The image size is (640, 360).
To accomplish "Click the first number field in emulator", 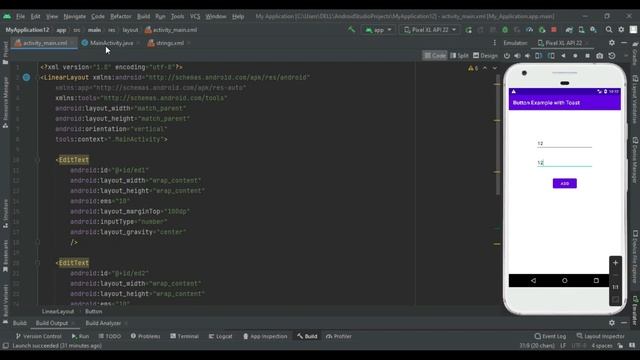I will pos(564,143).
